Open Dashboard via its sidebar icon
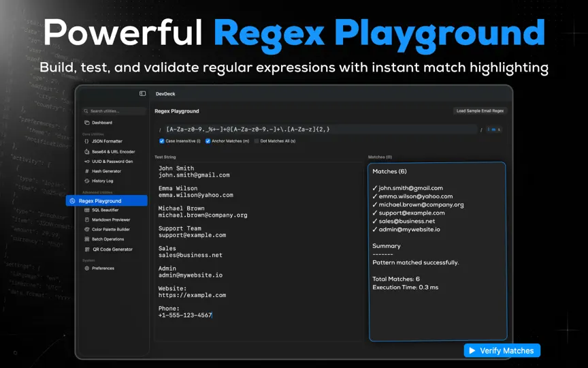 pos(87,123)
